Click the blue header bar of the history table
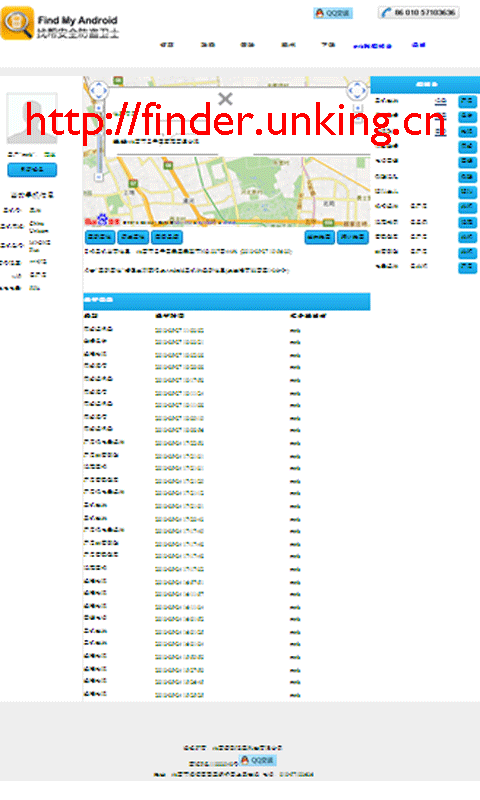Viewport: 480px width, 800px height. pos(227,301)
